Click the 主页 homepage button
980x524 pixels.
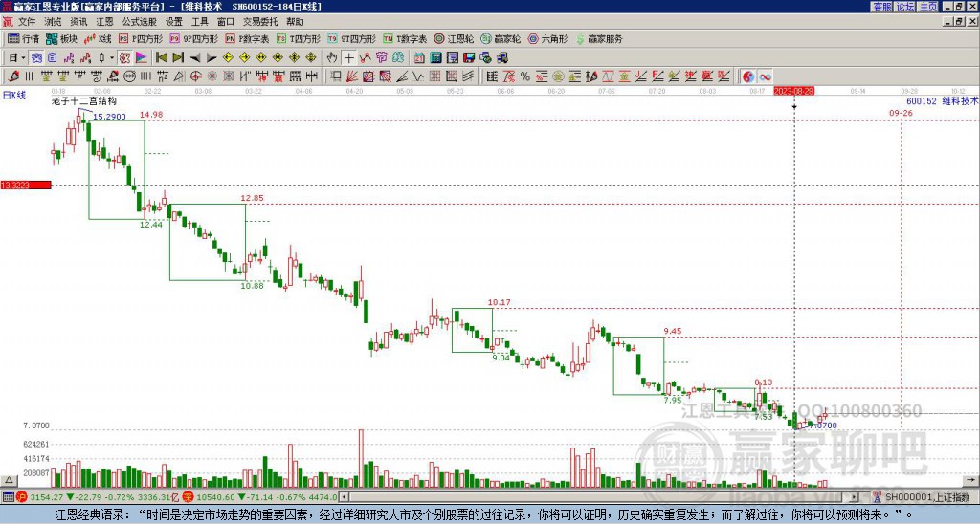pyautogui.click(x=928, y=7)
